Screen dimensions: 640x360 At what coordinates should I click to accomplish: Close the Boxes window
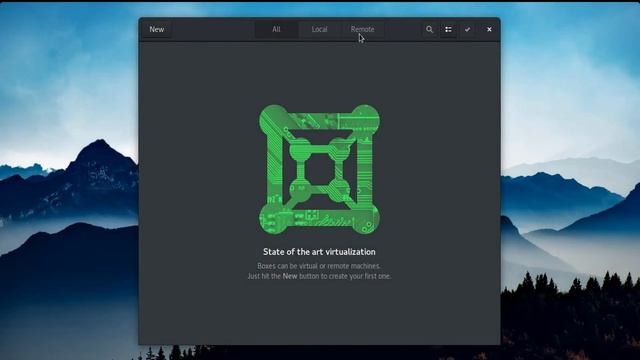click(489, 29)
